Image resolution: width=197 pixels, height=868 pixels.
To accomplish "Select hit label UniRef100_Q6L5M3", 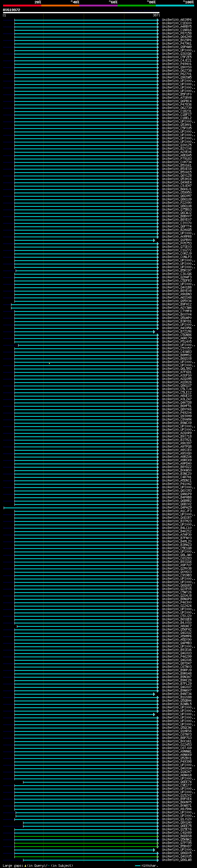I will [x=176, y=369].
